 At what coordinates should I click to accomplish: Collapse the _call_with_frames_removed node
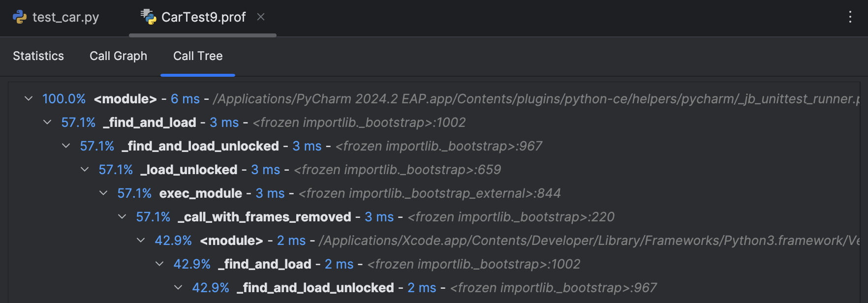[x=122, y=216]
